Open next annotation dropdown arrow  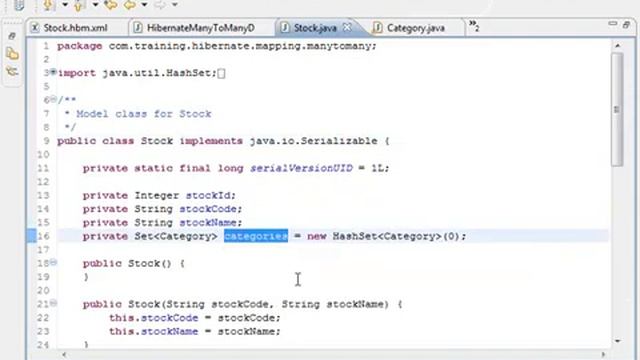(x=65, y=5)
